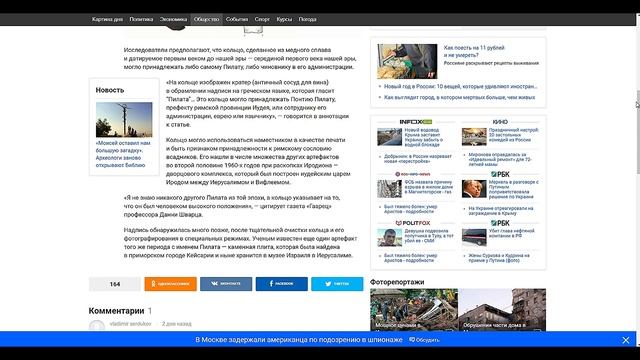
Task: Close the blue breaking news banner
Action: click(626, 340)
